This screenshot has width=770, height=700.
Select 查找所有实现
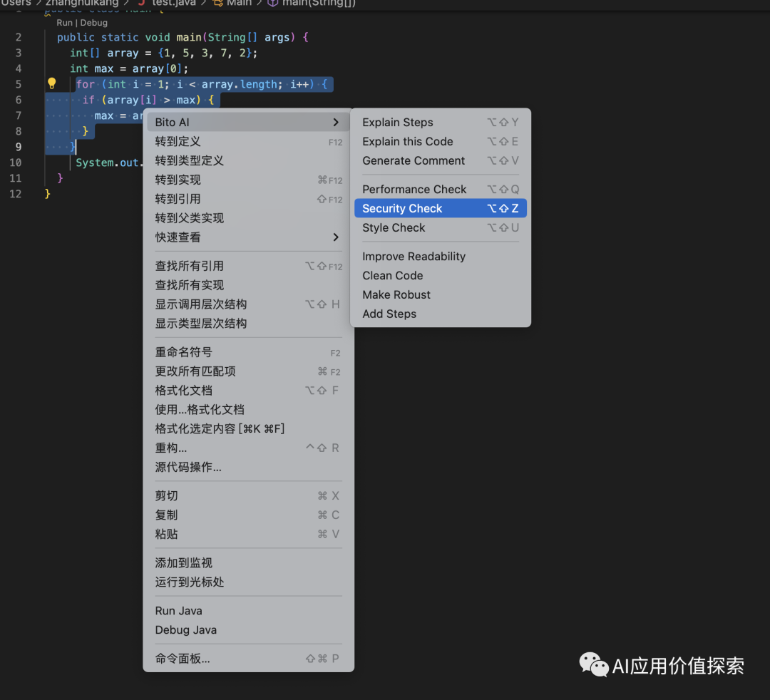click(248, 285)
